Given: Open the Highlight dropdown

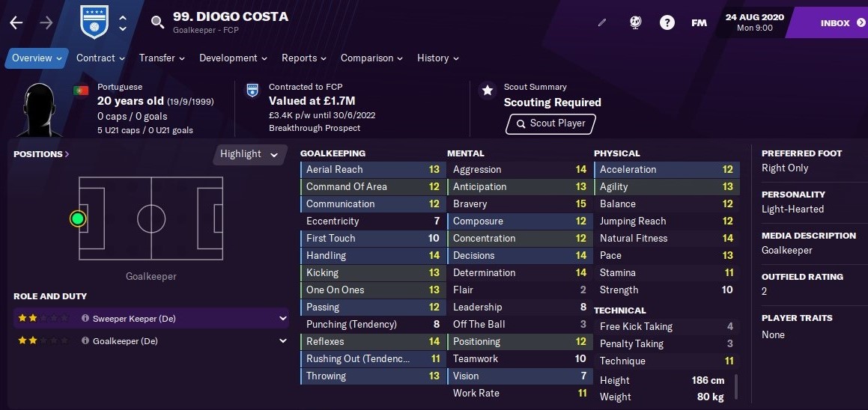Looking at the screenshot, I should click(249, 154).
